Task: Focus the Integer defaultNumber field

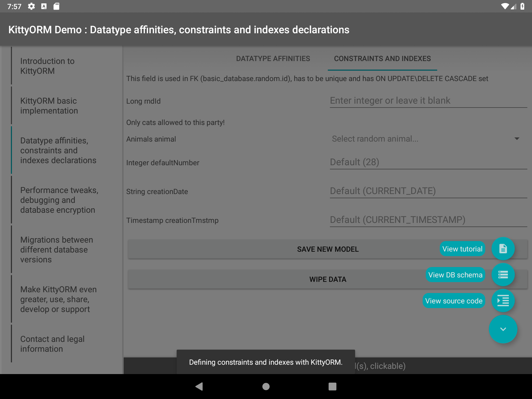Action: [x=428, y=162]
